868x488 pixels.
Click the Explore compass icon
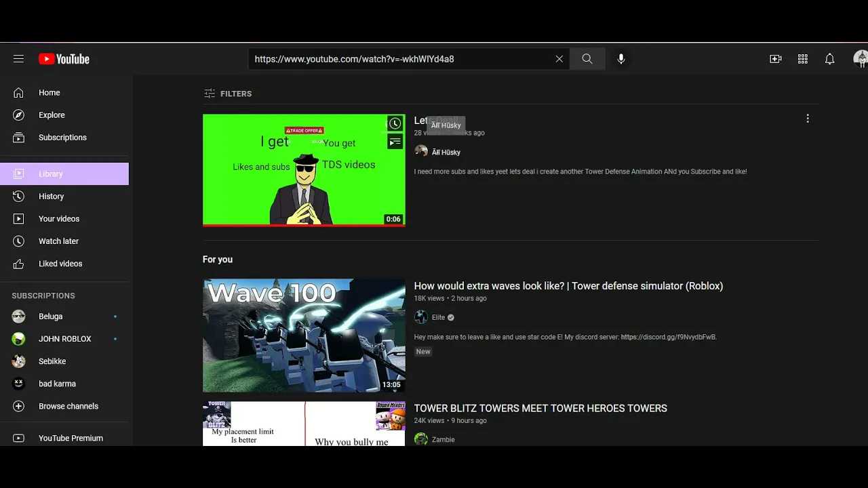18,115
